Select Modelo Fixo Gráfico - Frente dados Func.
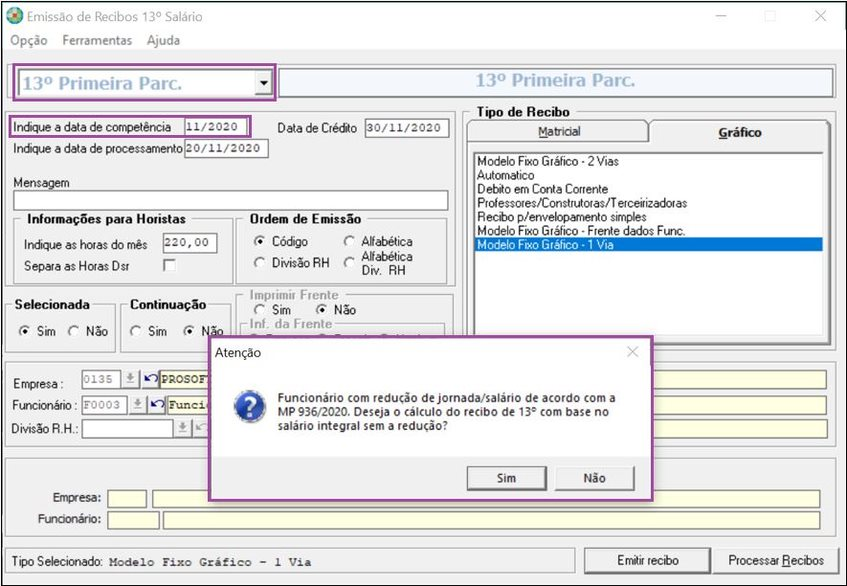Screen dimensions: 847x586 pyautogui.click(x=581, y=231)
